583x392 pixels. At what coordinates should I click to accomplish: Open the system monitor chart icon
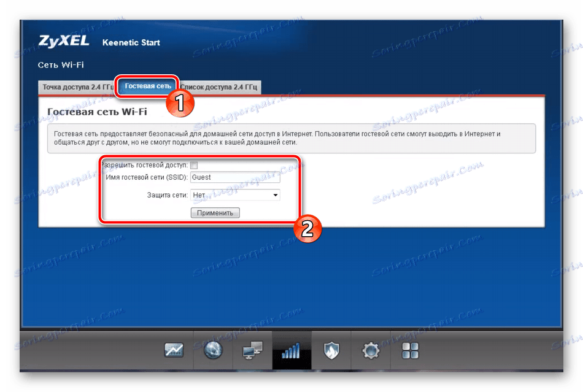tap(174, 350)
